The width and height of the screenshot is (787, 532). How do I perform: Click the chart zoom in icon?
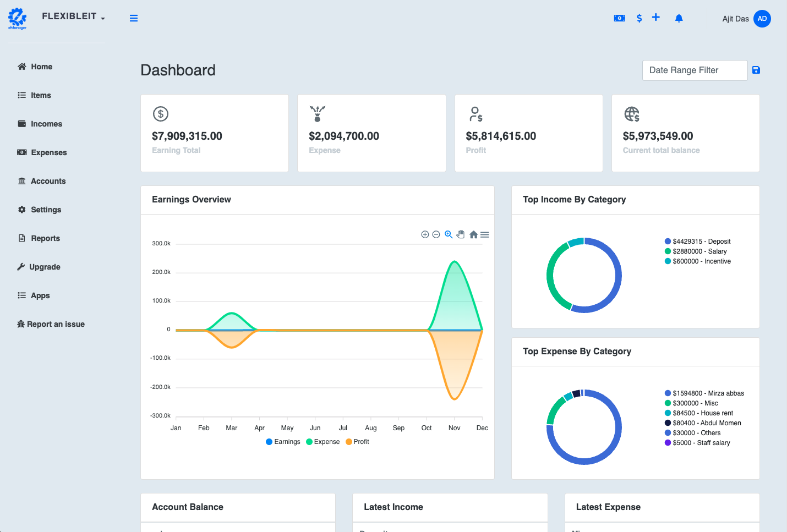coord(425,234)
